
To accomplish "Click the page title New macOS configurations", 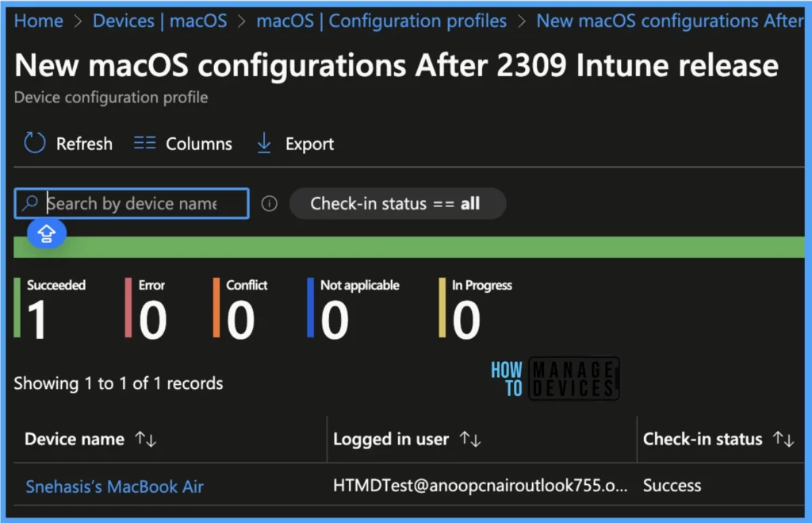I will pos(396,66).
